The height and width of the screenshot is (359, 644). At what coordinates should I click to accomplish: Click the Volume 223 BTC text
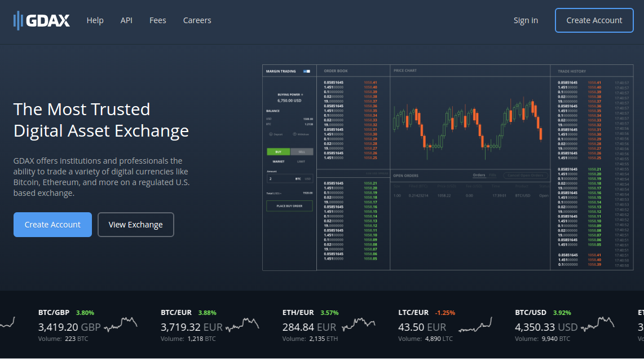[63, 339]
